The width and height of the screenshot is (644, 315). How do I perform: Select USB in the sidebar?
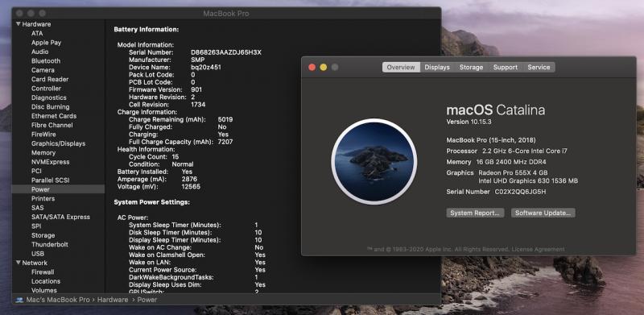(37, 254)
